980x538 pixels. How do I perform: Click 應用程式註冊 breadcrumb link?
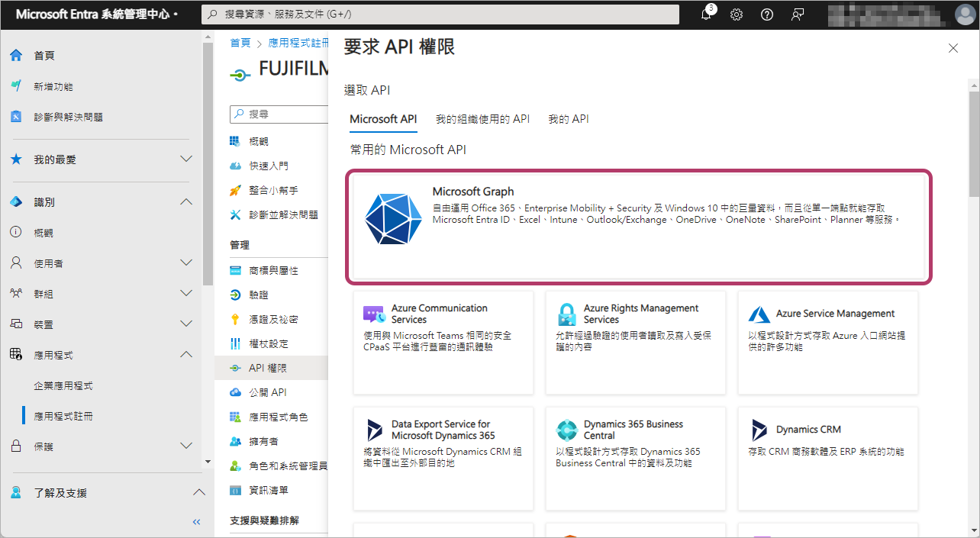tap(298, 43)
